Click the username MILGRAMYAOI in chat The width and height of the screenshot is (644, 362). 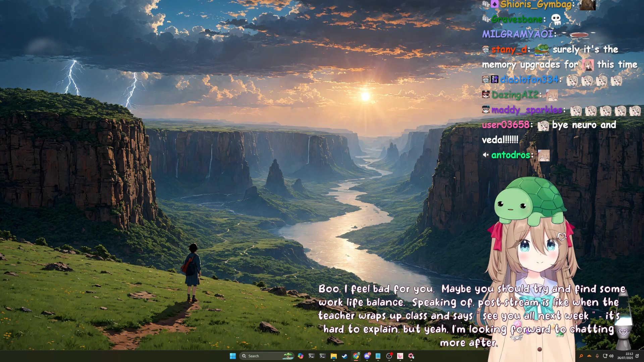(x=518, y=34)
